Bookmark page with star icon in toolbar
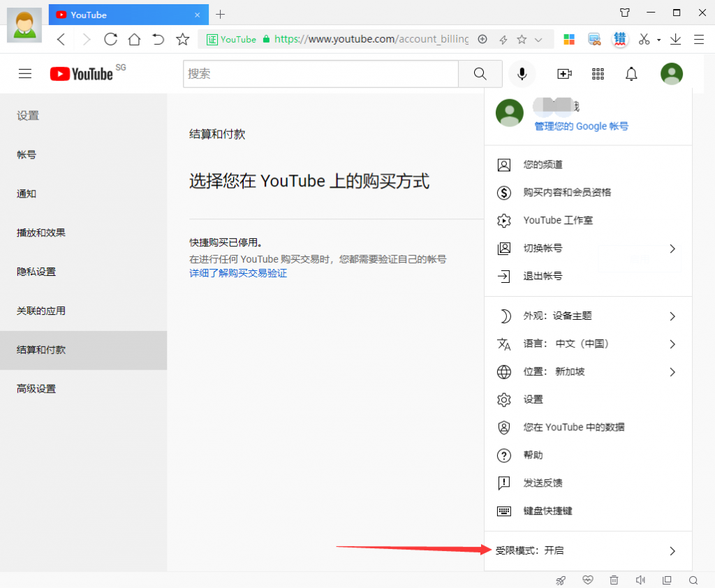Viewport: 715px width, 588px height. point(182,39)
